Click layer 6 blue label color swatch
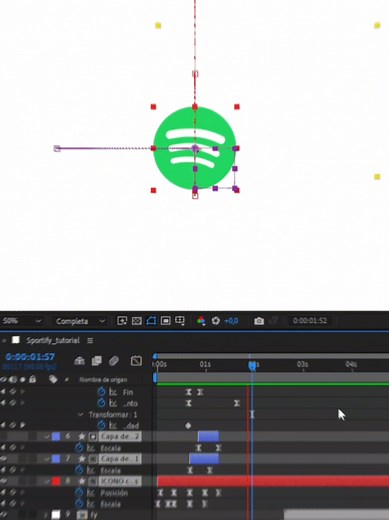Viewport: 389px width, 520px height. point(56,436)
